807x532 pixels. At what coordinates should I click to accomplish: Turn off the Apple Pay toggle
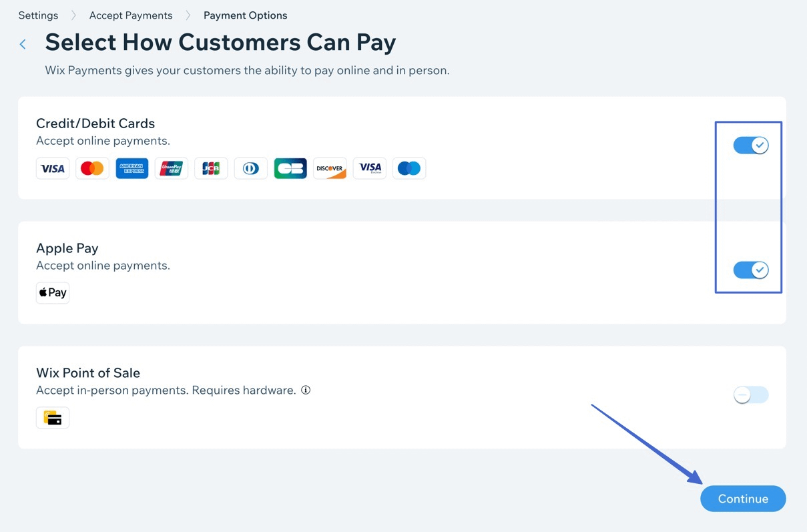[750, 270]
